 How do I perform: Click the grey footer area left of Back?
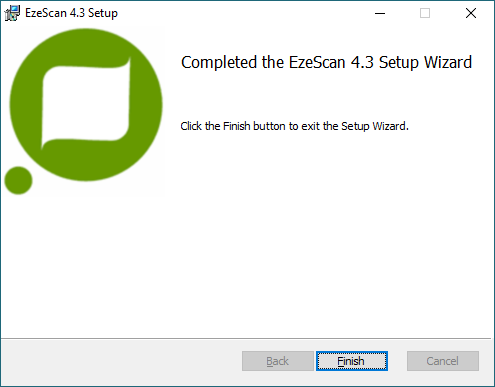coord(121,362)
